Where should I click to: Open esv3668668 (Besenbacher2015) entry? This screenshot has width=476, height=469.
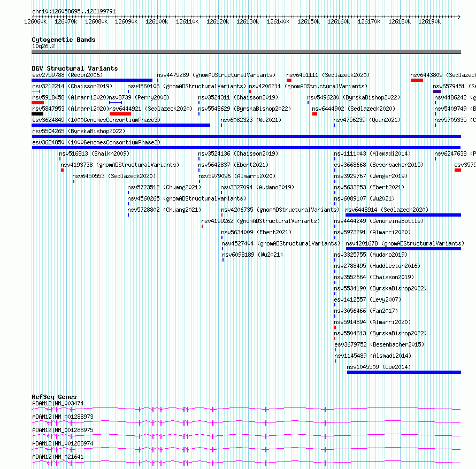click(379, 165)
